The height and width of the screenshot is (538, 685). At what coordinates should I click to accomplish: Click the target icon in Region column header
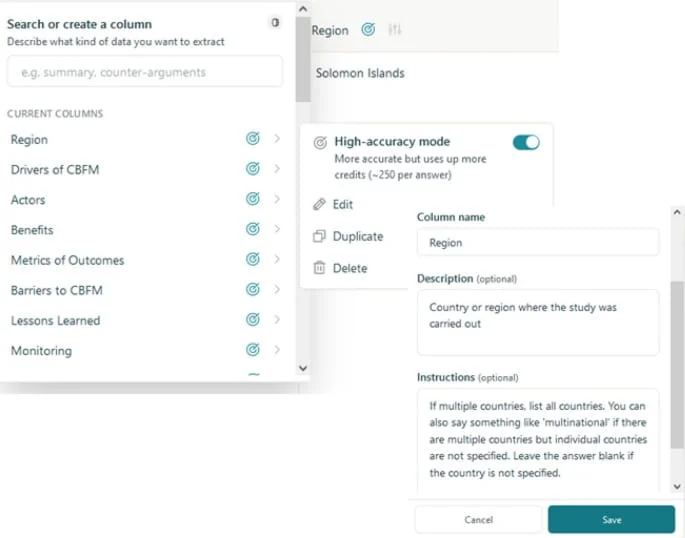pyautogui.click(x=368, y=30)
